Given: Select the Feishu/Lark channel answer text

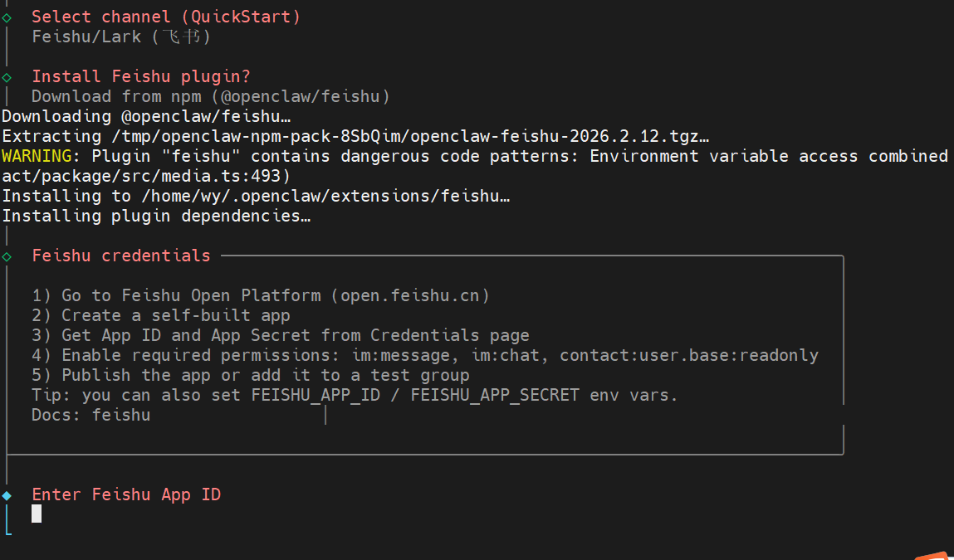Looking at the screenshot, I should pyautogui.click(x=121, y=37).
